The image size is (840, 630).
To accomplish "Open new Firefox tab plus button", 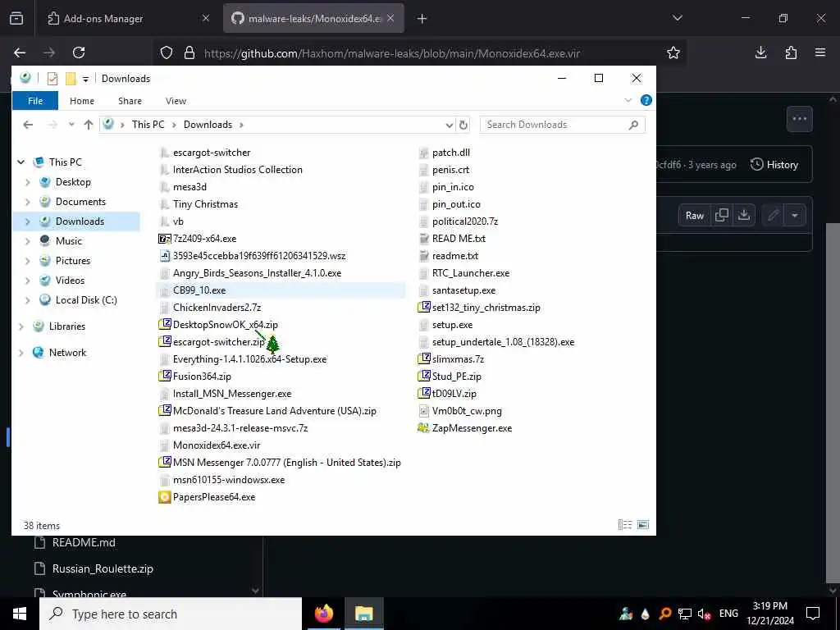I will [422, 19].
